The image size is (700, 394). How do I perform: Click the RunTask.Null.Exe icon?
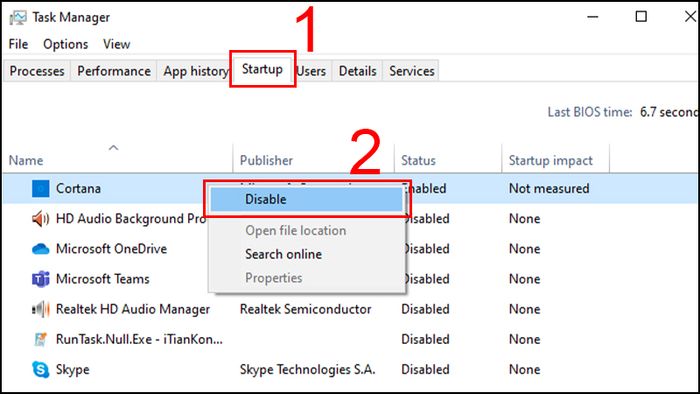41,340
